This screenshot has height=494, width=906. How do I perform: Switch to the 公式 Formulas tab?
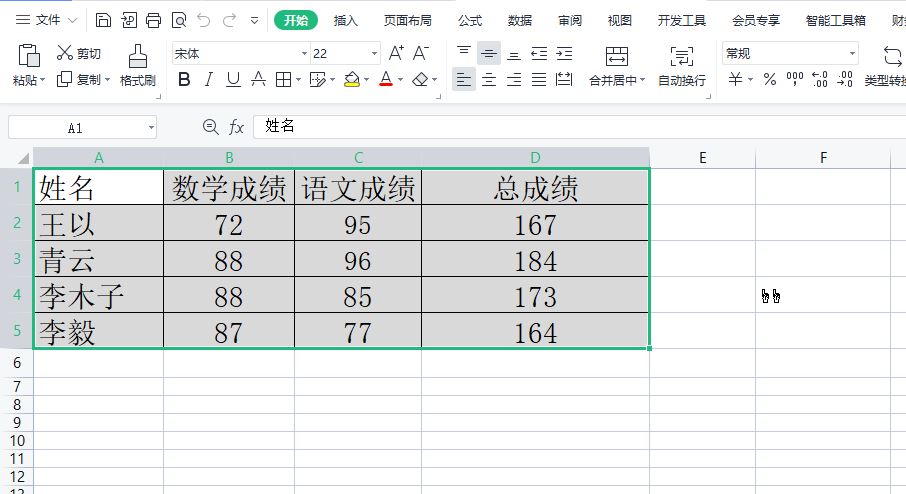click(x=470, y=20)
